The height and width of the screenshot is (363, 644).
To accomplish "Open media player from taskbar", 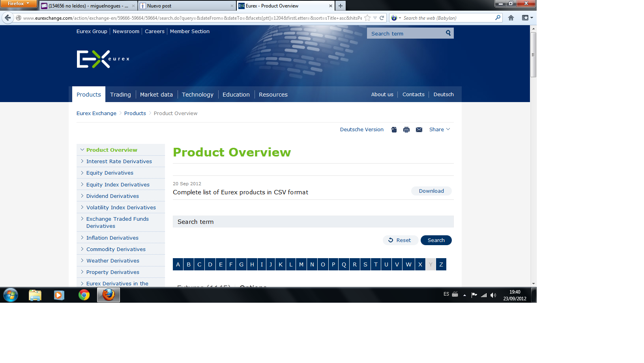I will tap(59, 295).
